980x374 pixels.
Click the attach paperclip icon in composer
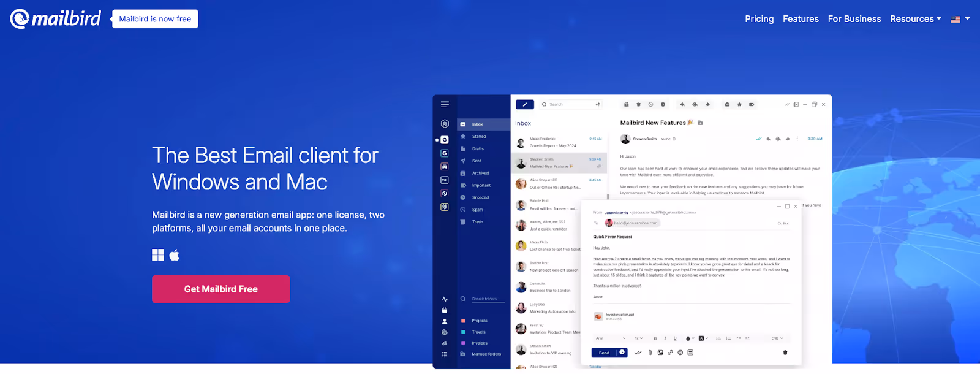(x=650, y=353)
